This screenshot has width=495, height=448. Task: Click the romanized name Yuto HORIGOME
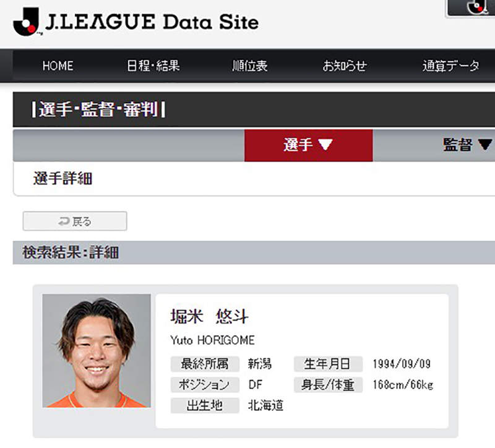pyautogui.click(x=212, y=340)
